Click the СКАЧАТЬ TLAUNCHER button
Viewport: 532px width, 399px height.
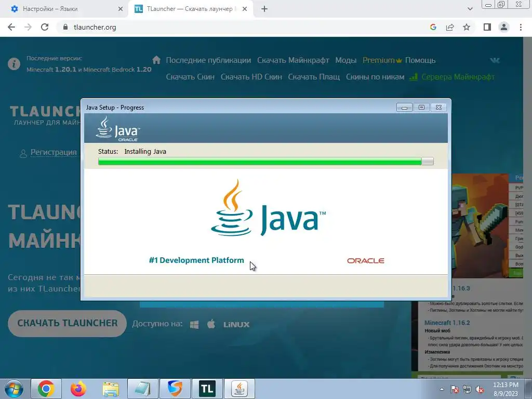tap(67, 323)
